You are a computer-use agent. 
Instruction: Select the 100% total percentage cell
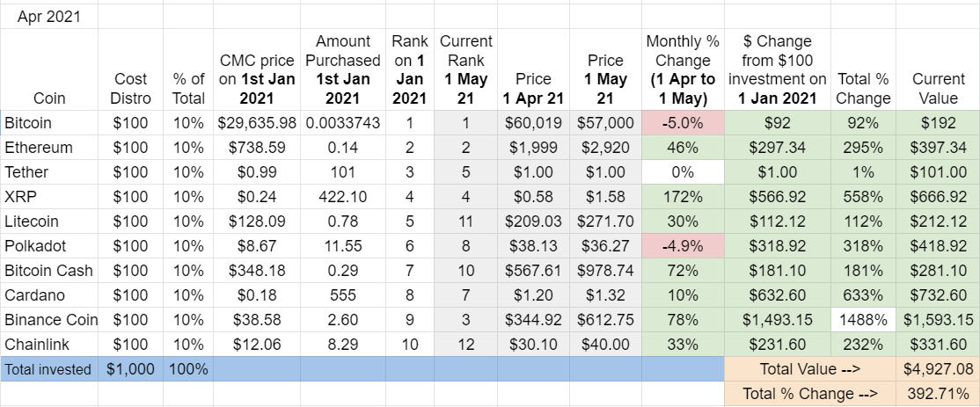tap(188, 369)
